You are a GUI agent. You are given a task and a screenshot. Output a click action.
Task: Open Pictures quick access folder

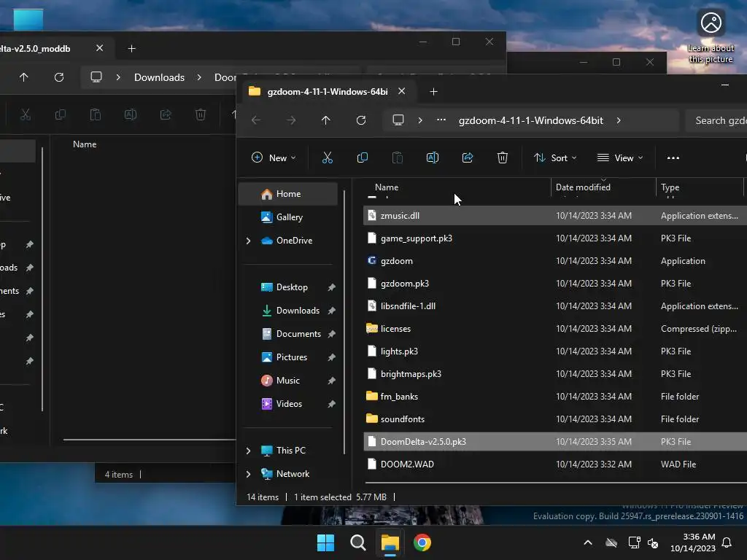292,357
